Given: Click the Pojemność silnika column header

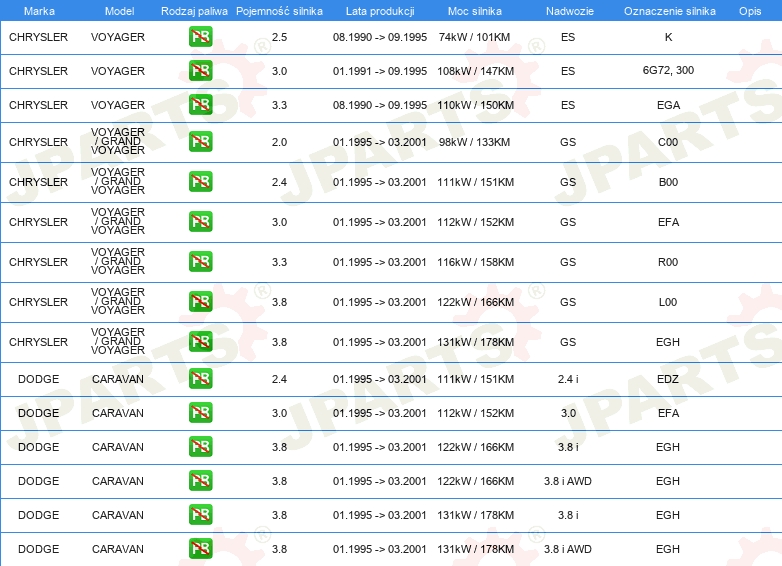Looking at the screenshot, I should pos(279,11).
